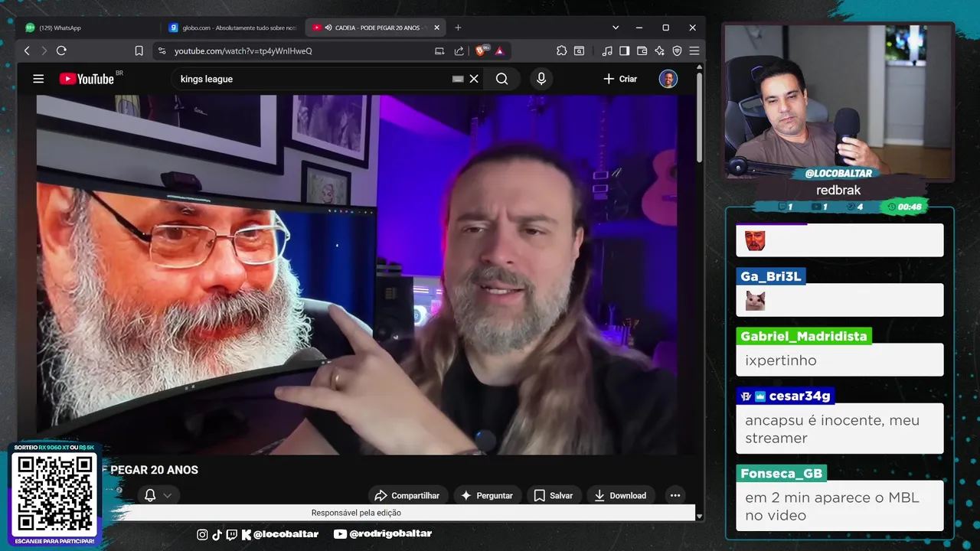Click the share icon in address bar
980x551 pixels.
point(459,51)
